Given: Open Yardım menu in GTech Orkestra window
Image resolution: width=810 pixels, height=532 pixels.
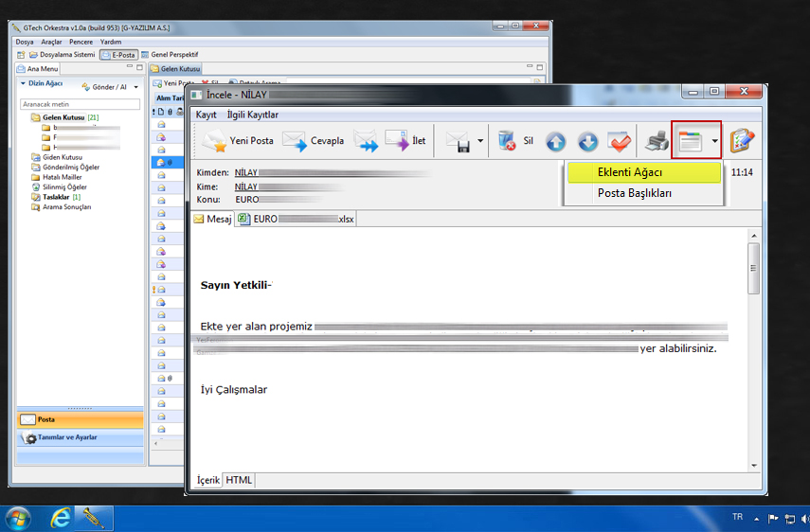Looking at the screenshot, I should click(111, 42).
